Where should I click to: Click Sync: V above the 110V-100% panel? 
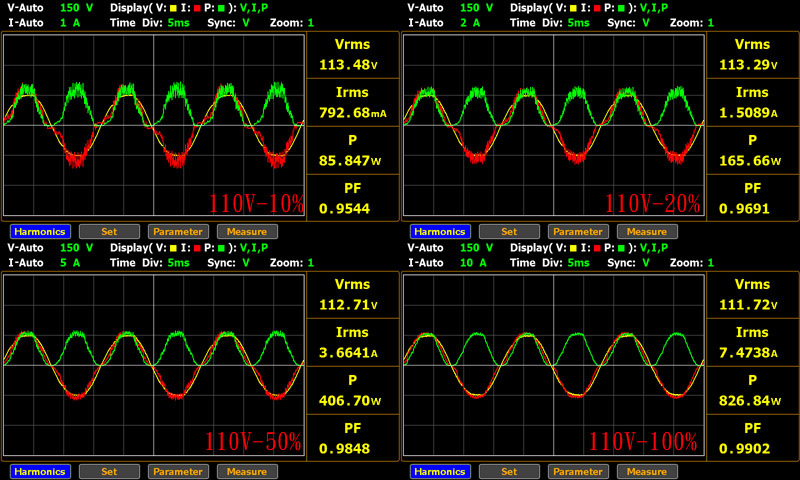point(628,263)
